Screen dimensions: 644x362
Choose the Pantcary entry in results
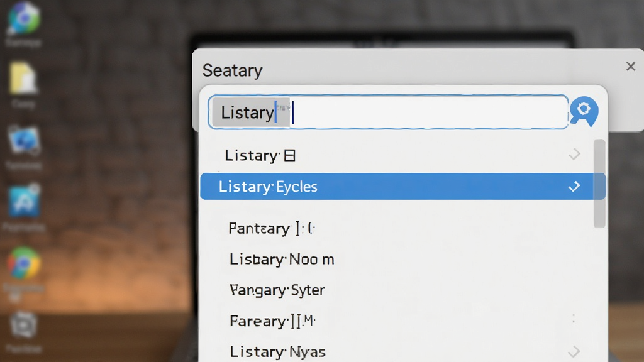pyautogui.click(x=272, y=228)
